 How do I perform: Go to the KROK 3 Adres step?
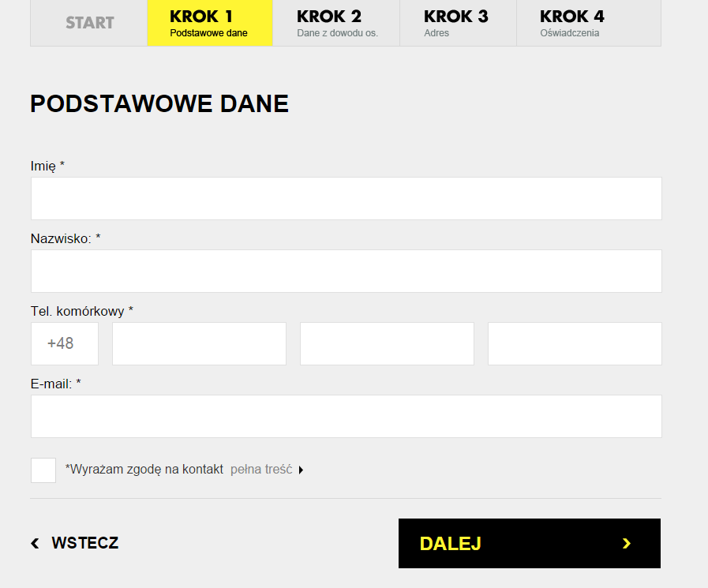point(459,23)
